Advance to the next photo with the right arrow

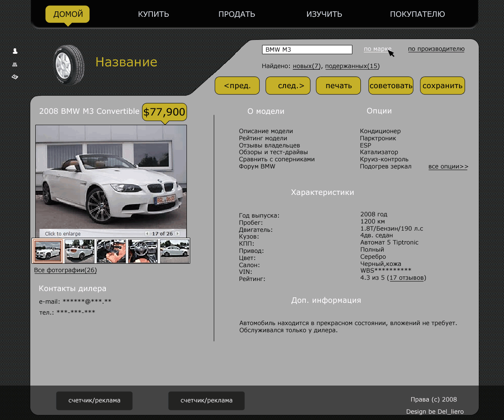[178, 234]
